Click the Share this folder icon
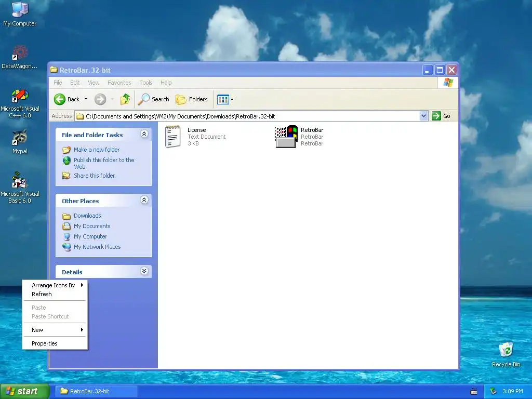 (x=66, y=176)
